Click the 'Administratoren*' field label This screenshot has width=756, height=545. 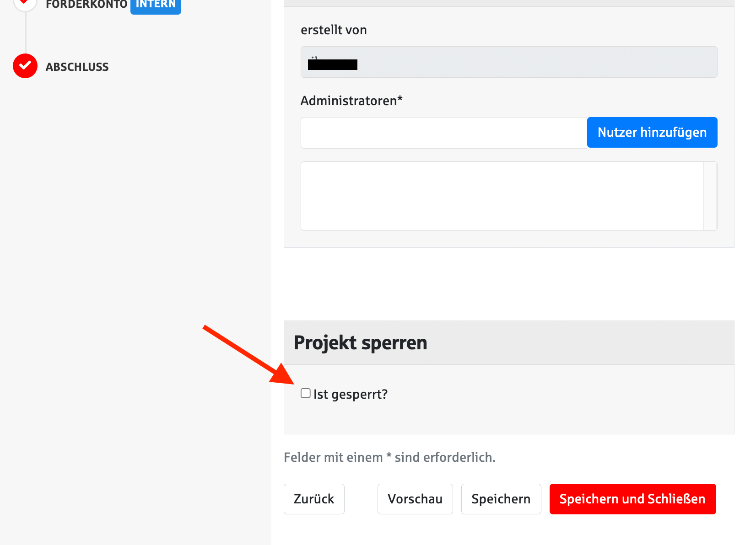pyautogui.click(x=351, y=101)
